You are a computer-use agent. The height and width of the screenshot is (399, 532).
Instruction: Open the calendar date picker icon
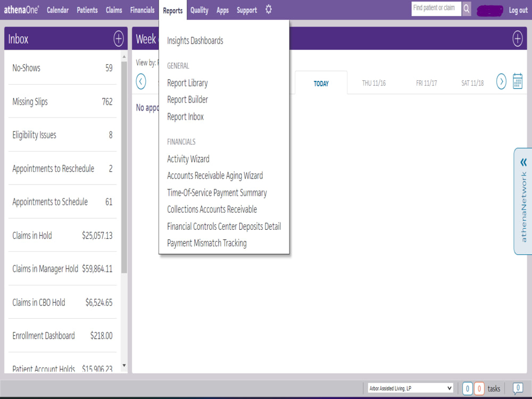coord(518,81)
